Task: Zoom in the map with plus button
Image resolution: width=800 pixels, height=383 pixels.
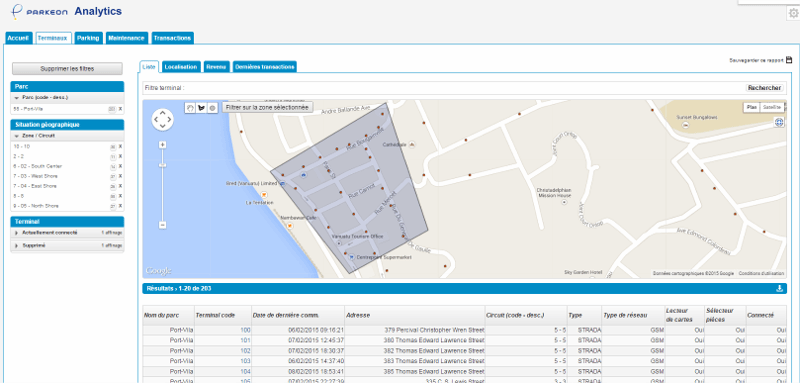Action: tap(163, 145)
